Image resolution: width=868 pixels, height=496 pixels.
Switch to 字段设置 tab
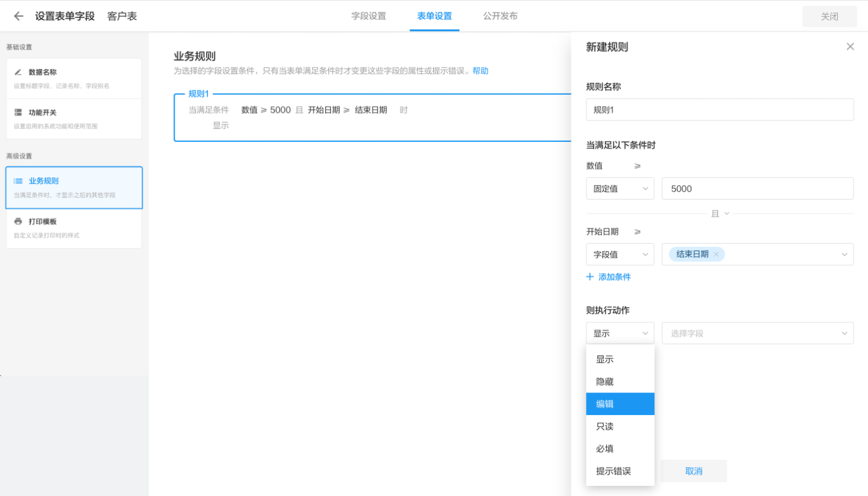[369, 16]
